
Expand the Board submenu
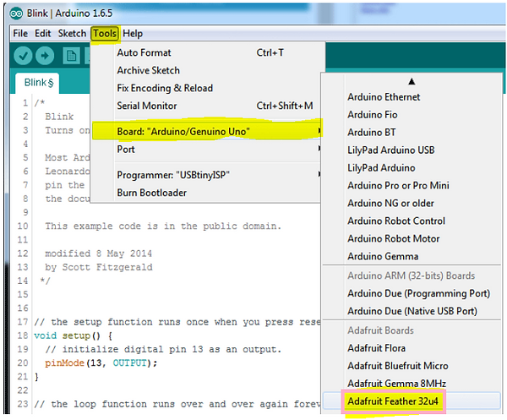[207, 131]
